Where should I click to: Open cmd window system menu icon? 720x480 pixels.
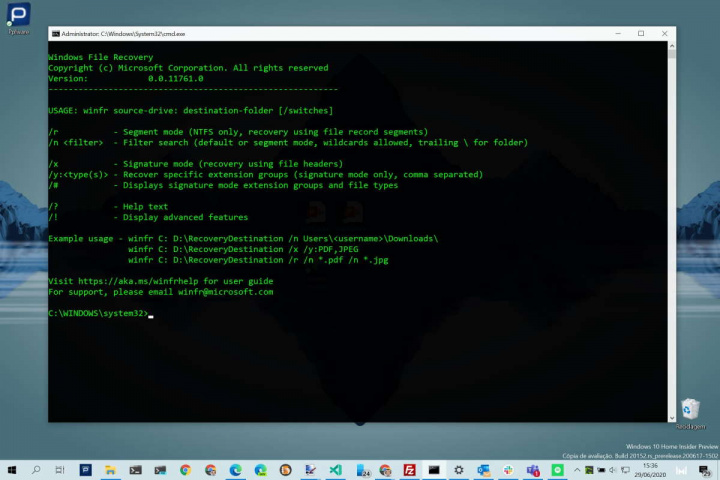[56, 34]
